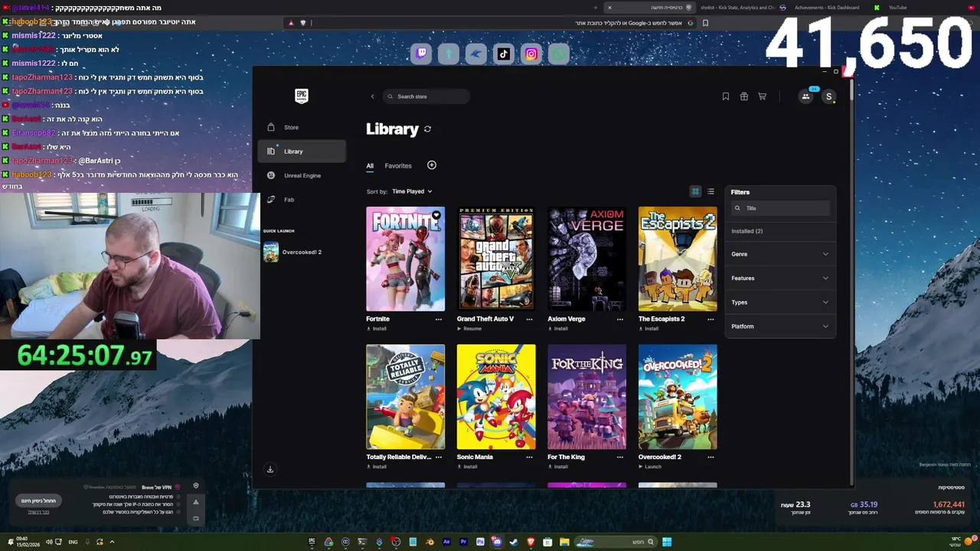Open Fortnite options menu (three dots)

(x=439, y=319)
